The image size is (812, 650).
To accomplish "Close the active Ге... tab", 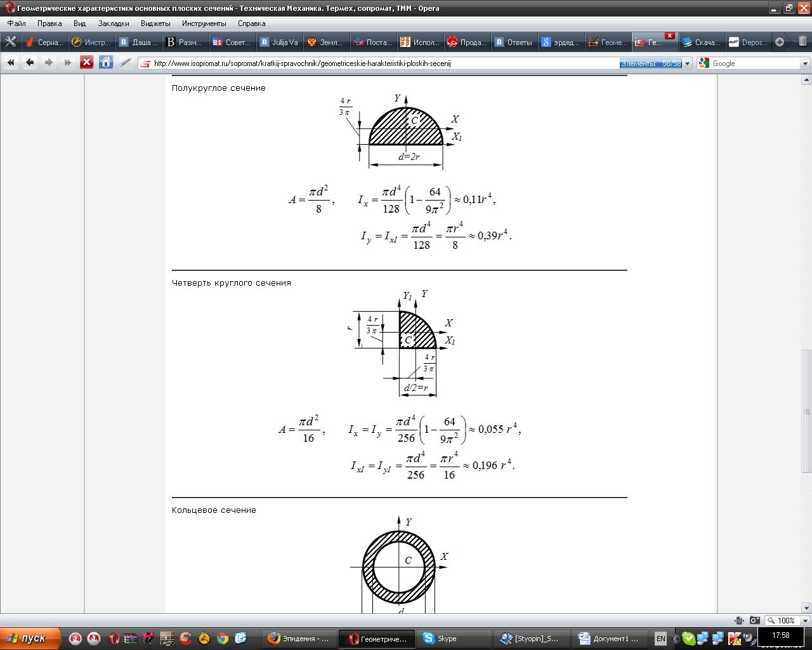I will 669,36.
